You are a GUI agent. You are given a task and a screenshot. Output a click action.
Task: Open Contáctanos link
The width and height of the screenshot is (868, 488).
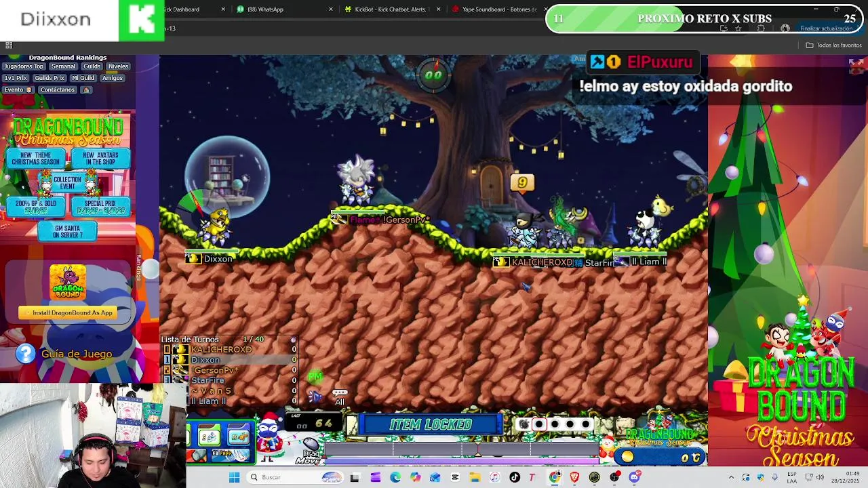pos(58,89)
